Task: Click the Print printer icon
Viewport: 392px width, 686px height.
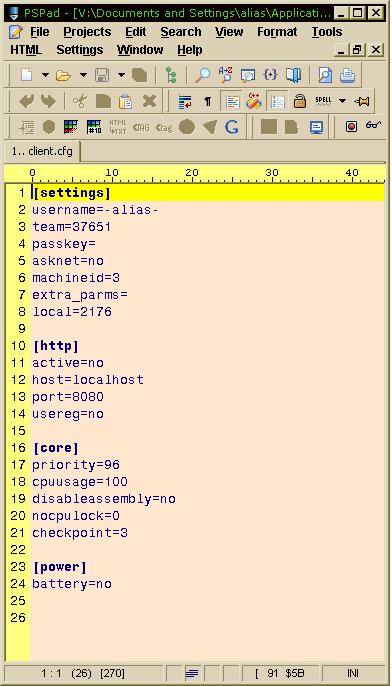Action: [x=348, y=75]
